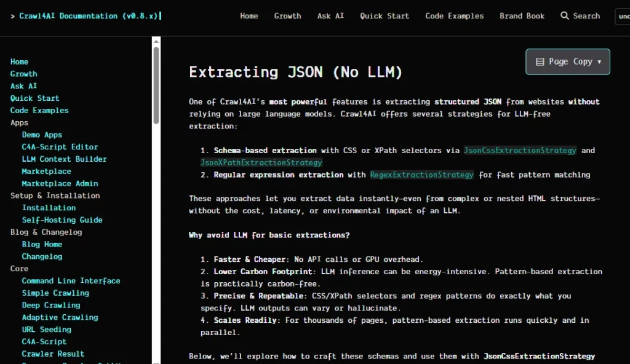The height and width of the screenshot is (364, 630).
Task: Click the Extracting JSON (No LLM) heading
Action: pyautogui.click(x=296, y=72)
